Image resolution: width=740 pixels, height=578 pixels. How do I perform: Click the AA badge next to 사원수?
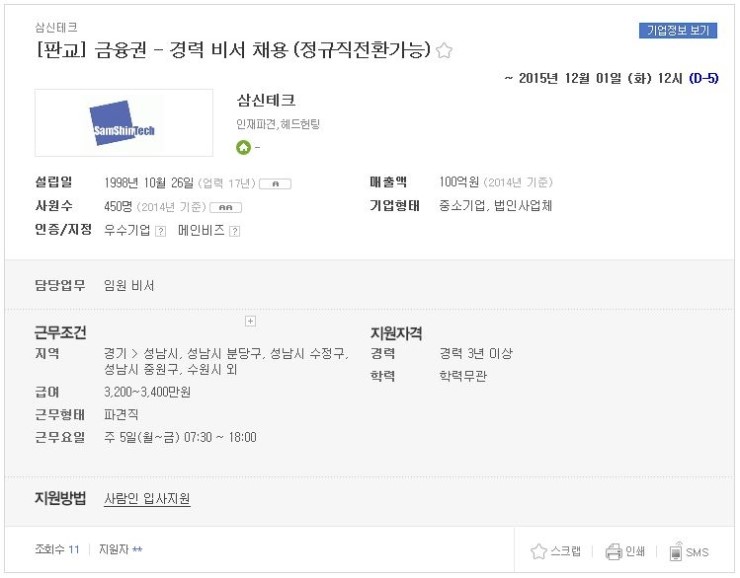pyautogui.click(x=226, y=207)
